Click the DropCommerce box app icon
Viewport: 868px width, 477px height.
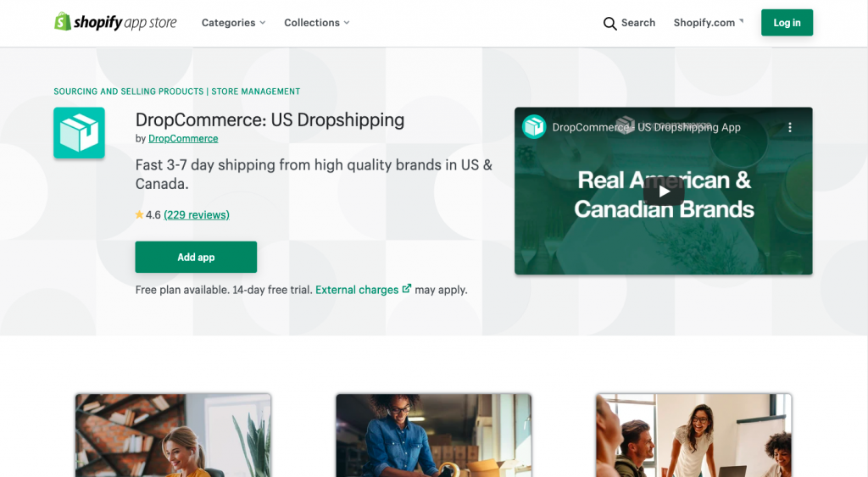[79, 133]
